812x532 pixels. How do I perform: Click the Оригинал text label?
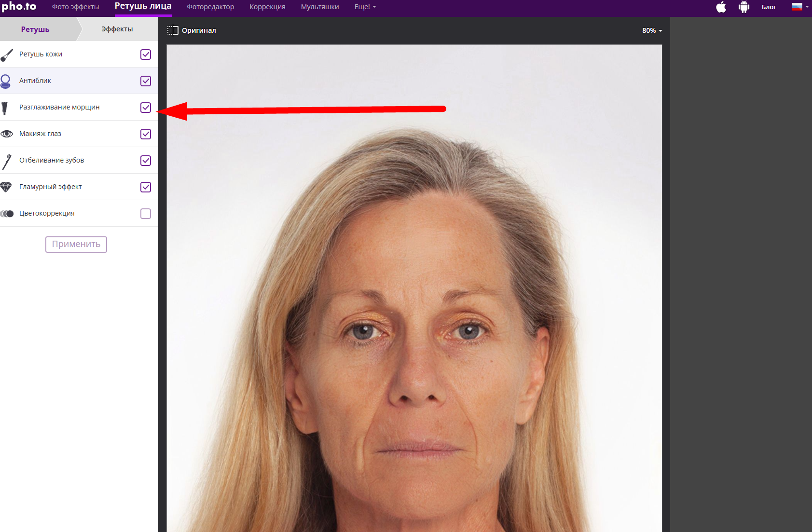click(x=199, y=30)
